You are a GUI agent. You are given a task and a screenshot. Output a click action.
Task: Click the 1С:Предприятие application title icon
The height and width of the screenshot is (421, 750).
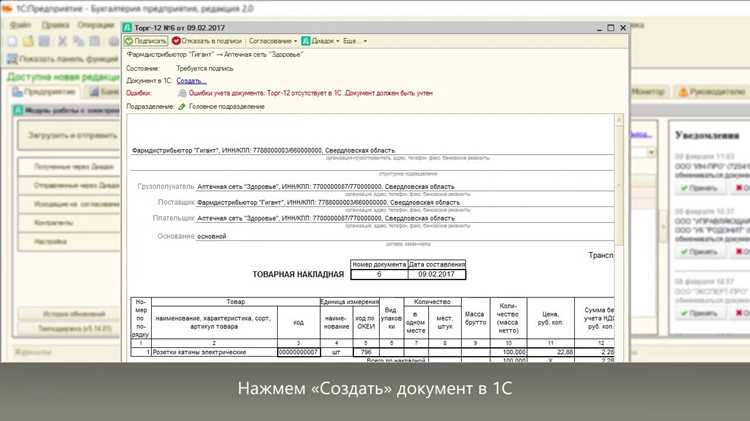[x=7, y=9]
